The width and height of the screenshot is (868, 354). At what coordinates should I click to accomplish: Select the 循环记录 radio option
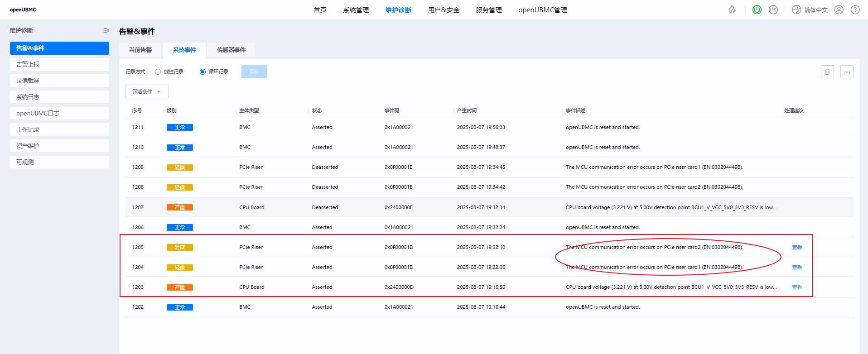pyautogui.click(x=214, y=72)
